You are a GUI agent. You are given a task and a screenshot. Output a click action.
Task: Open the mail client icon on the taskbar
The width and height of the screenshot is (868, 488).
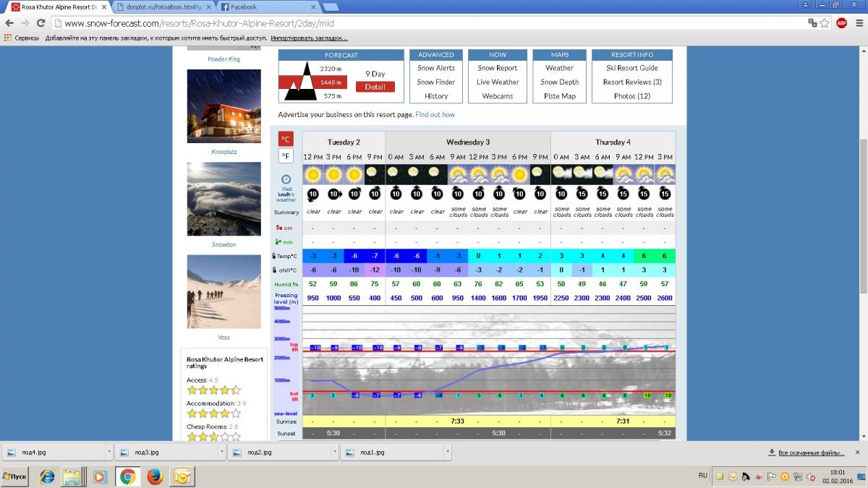(182, 476)
